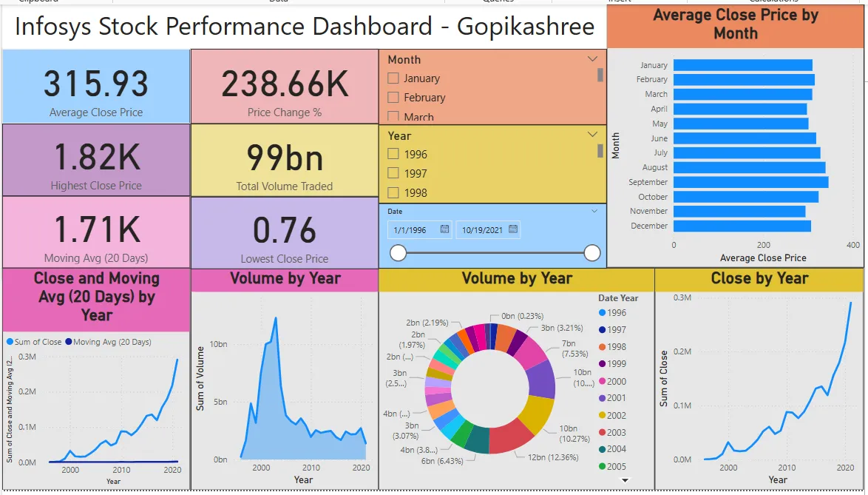Show more legend years with down arrow
This screenshot has width=868, height=495.
coord(625,480)
